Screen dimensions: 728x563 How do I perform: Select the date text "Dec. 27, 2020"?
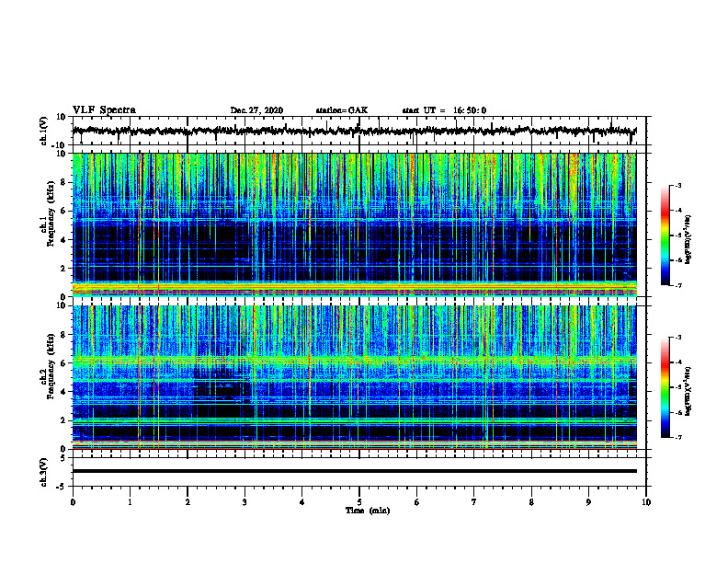(256, 110)
